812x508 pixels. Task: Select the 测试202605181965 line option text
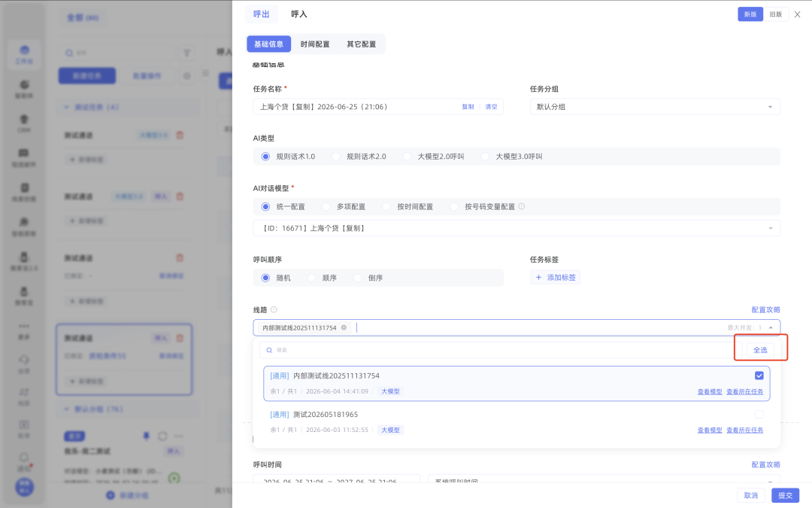click(326, 415)
